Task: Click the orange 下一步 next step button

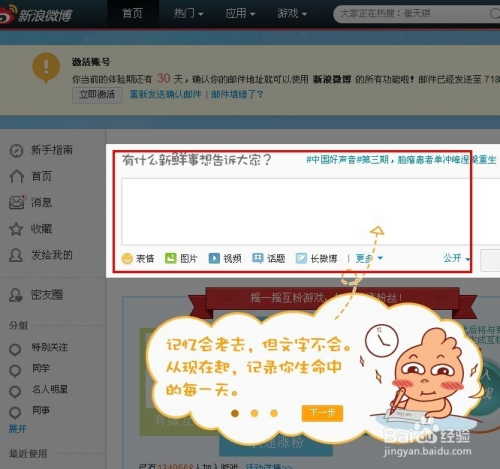Action: click(322, 413)
